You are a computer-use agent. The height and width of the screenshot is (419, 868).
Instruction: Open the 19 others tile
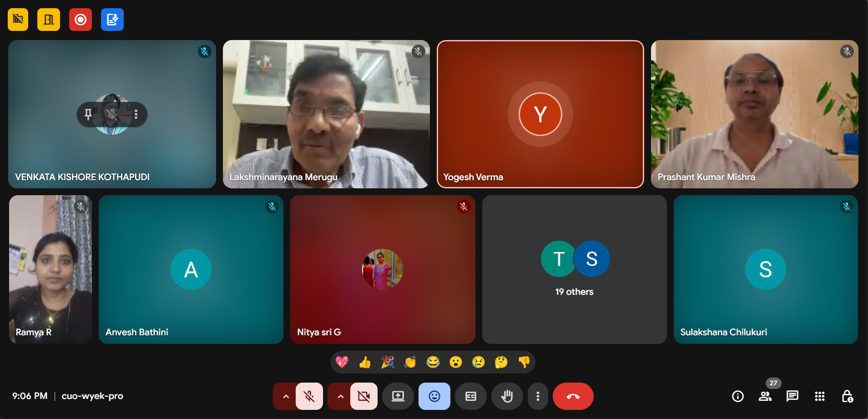574,269
